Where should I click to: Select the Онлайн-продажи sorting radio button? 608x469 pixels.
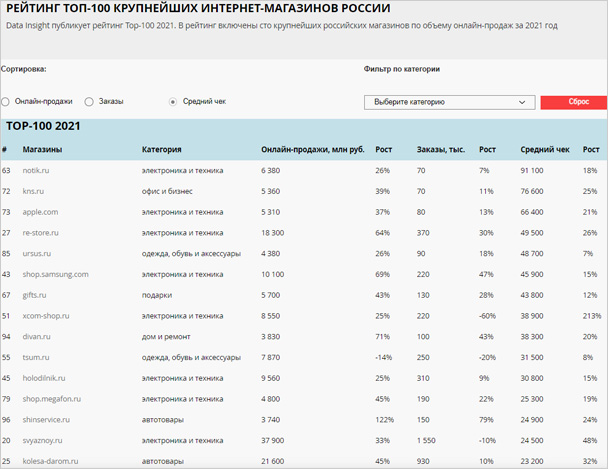6,102
